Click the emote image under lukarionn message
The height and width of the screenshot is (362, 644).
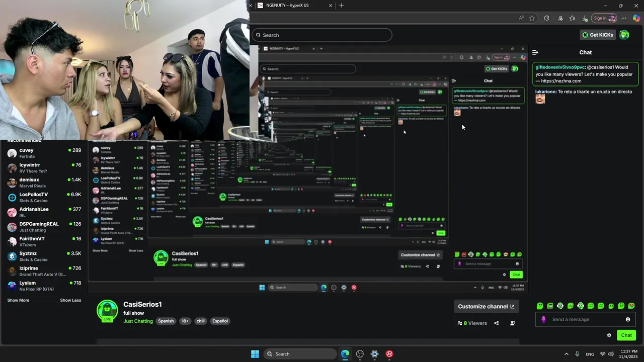pos(540,99)
